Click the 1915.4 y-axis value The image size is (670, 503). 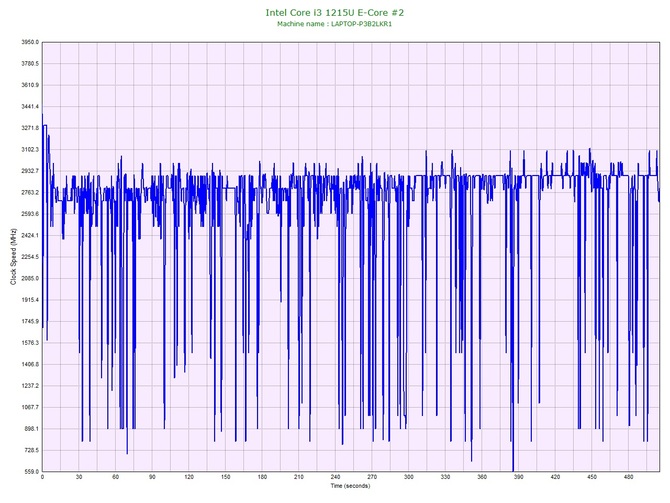[x=30, y=300]
